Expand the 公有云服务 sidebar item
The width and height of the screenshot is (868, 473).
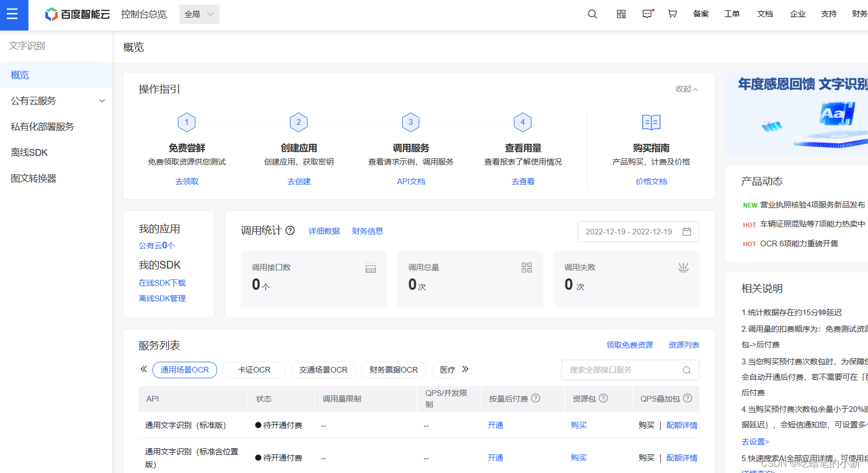(x=56, y=101)
